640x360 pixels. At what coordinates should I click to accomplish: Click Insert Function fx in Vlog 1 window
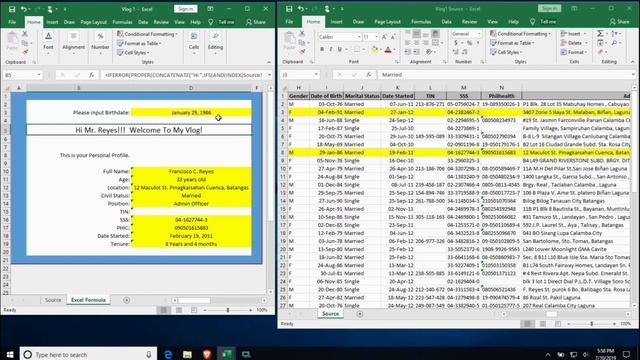pos(91,75)
